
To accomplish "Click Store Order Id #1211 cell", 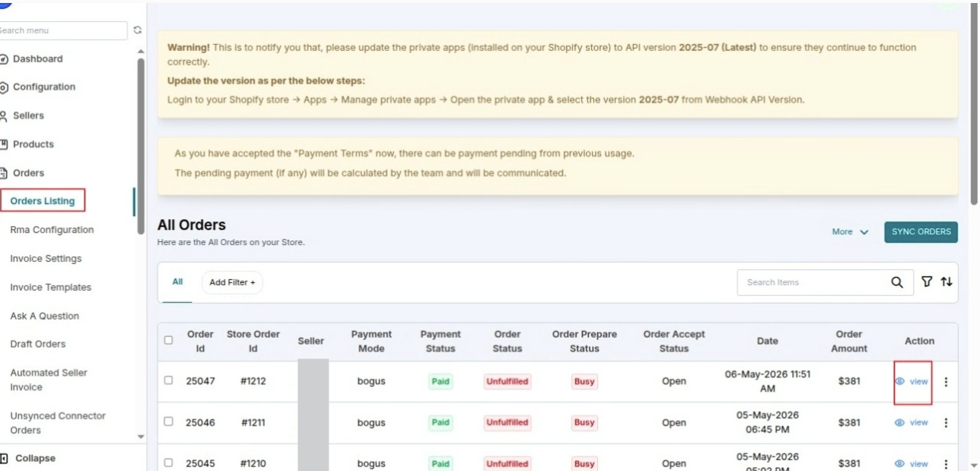I will [x=253, y=423].
